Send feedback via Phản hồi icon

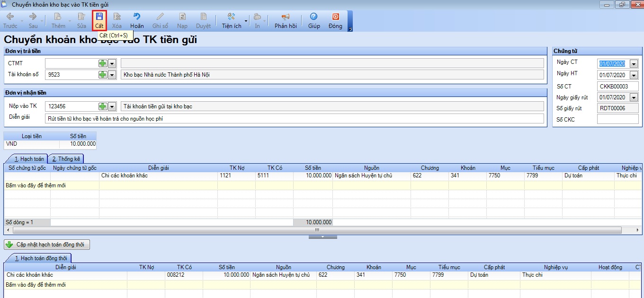point(286,21)
